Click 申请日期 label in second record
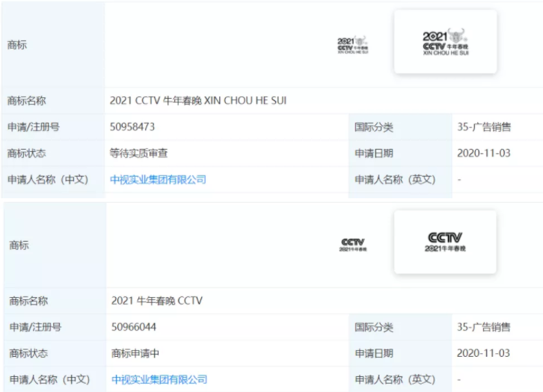The height and width of the screenshot is (392, 543). coord(374,353)
